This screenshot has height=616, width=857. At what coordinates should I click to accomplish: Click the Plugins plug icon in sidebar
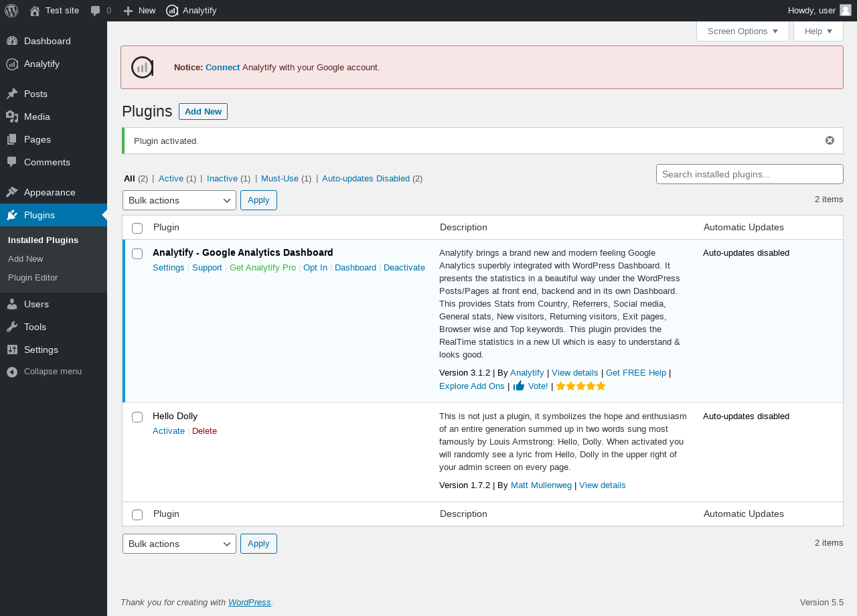[12, 215]
